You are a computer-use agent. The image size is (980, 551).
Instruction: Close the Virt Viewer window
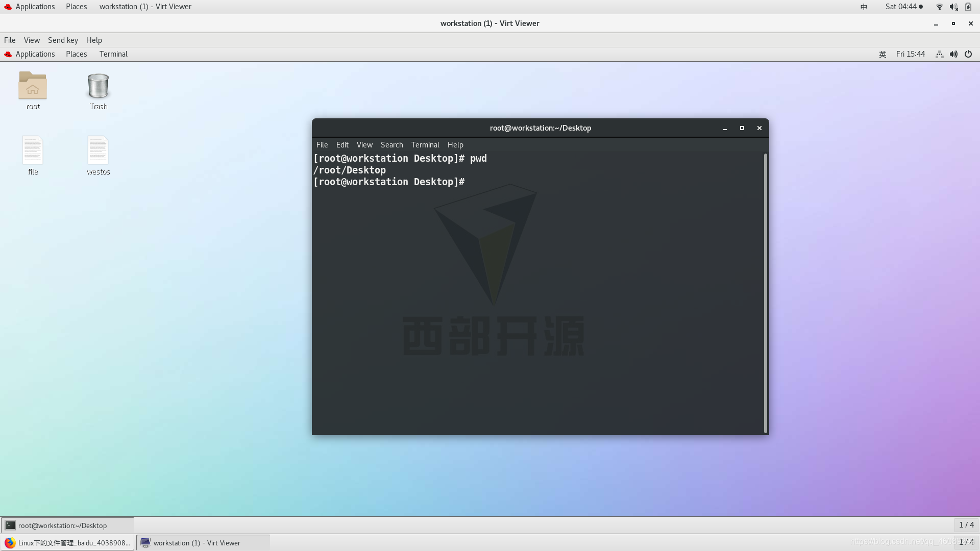pos(970,23)
